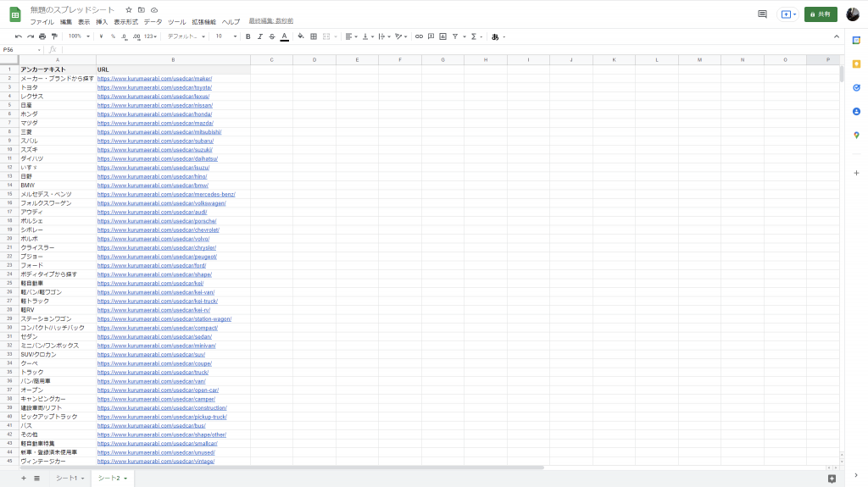
Task: Open Calendar in the side panel
Action: coord(856,41)
